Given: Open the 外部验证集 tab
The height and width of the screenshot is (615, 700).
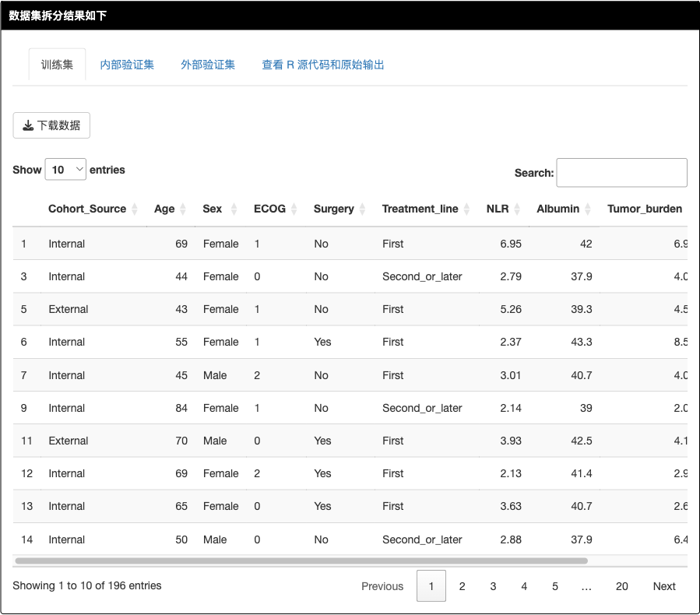Looking at the screenshot, I should tap(208, 65).
